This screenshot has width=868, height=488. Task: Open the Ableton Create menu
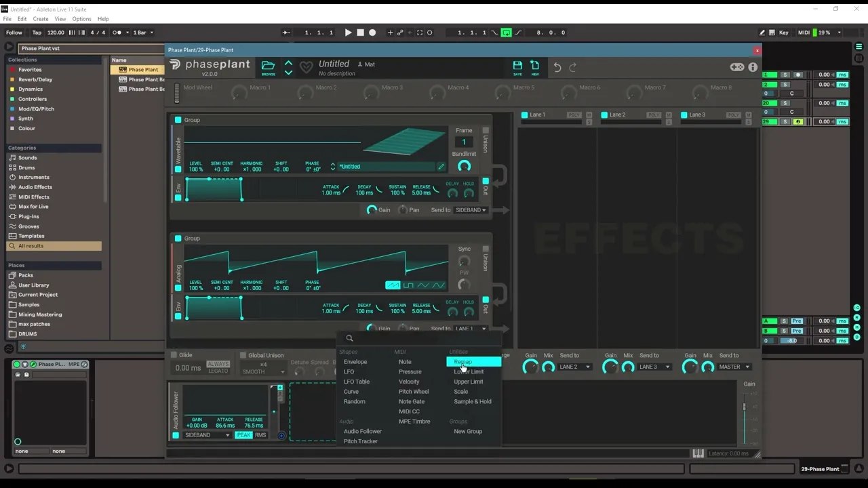coord(41,19)
